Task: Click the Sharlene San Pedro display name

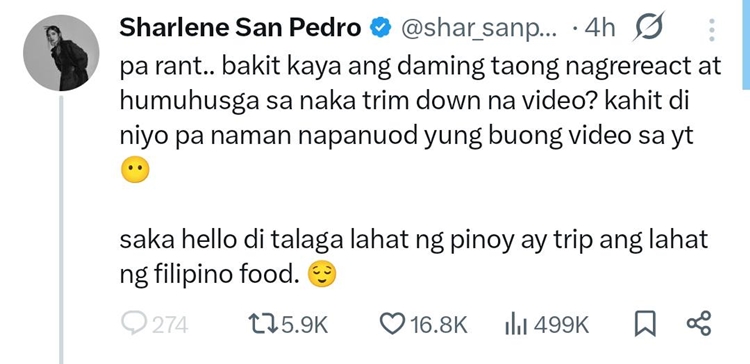Action: [240, 28]
